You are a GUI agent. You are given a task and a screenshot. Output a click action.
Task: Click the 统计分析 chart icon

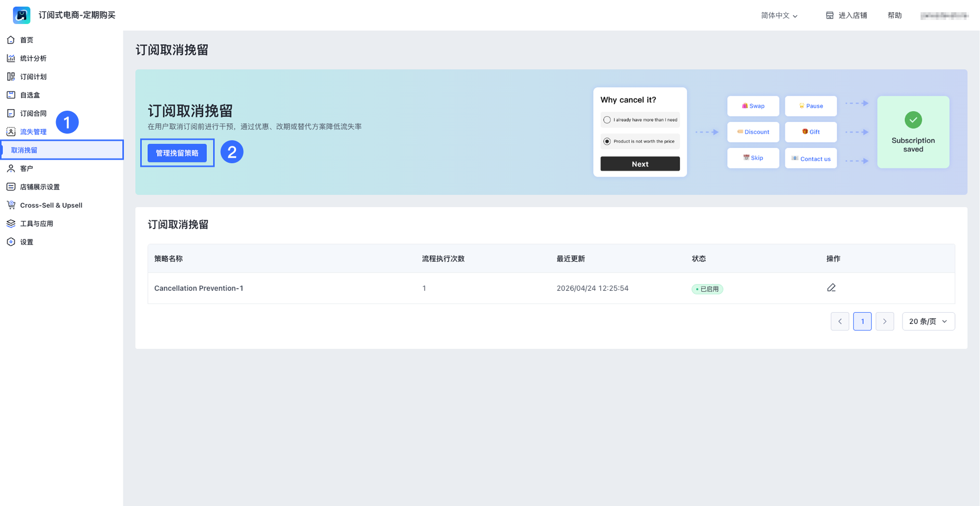tap(11, 58)
